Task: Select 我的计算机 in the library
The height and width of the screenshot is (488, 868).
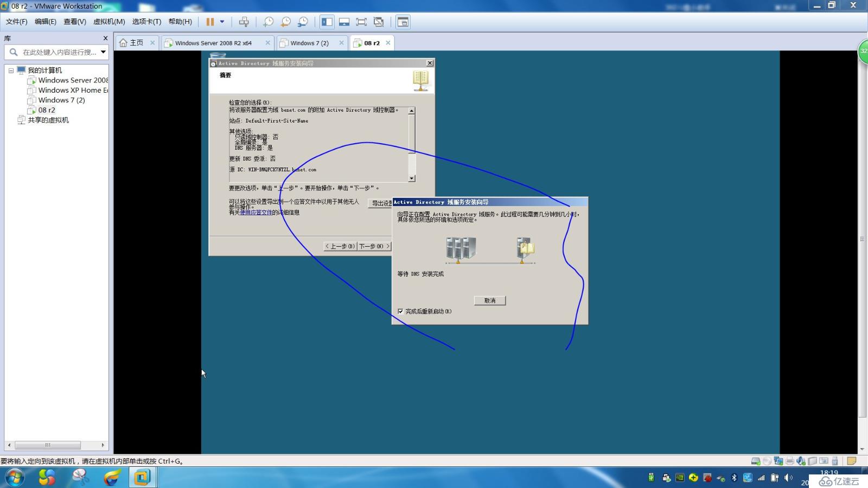Action: (x=44, y=70)
